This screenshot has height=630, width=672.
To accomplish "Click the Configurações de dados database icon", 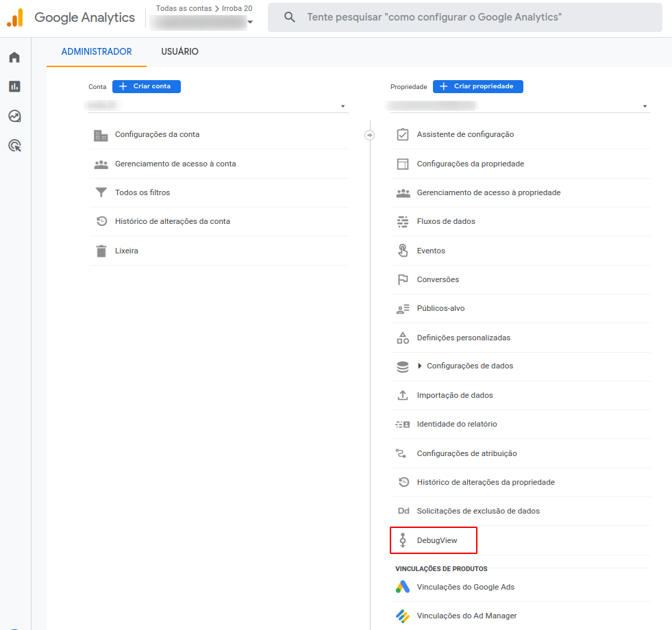I will (x=403, y=367).
